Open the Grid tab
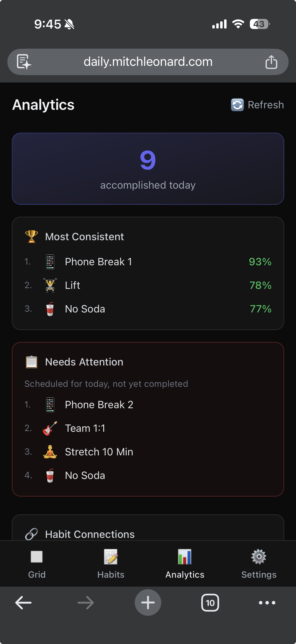Viewport: 296px width, 644px height. 37,563
